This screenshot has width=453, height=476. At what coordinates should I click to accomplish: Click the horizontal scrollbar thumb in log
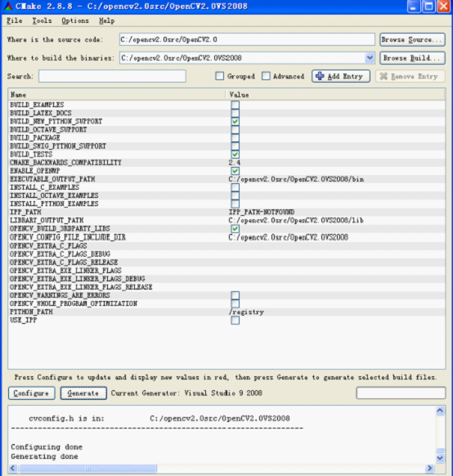tap(87, 469)
